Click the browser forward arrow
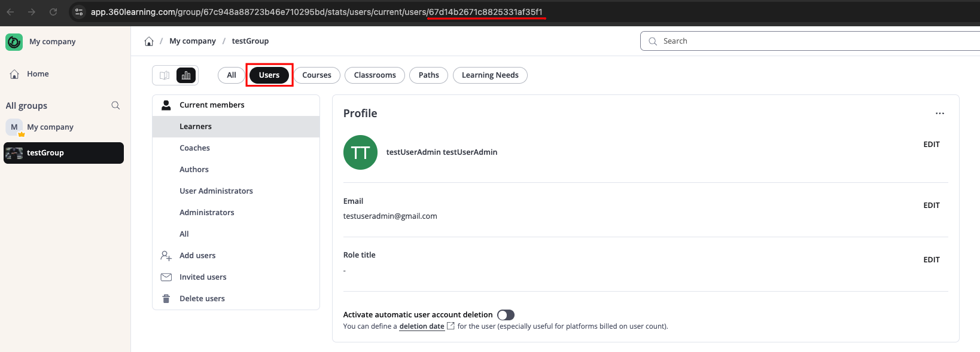The height and width of the screenshot is (352, 980). 32,12
